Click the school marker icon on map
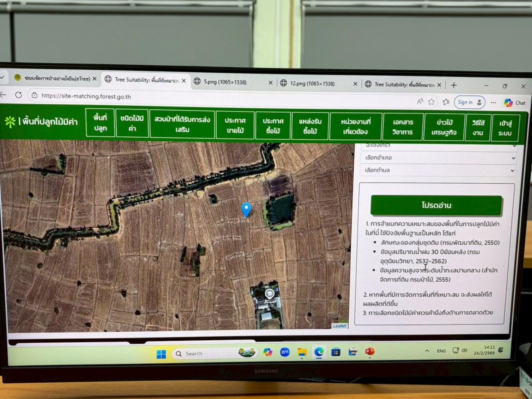 pyautogui.click(x=269, y=294)
